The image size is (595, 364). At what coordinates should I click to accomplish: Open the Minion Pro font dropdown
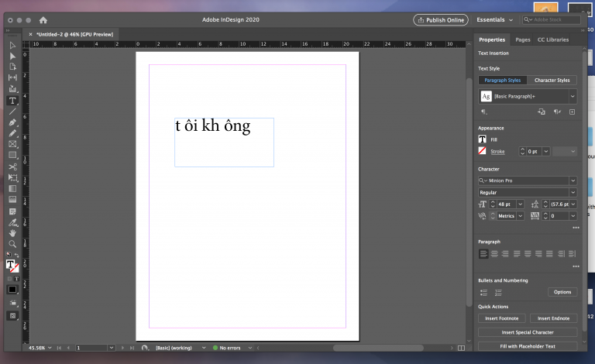pos(573,180)
